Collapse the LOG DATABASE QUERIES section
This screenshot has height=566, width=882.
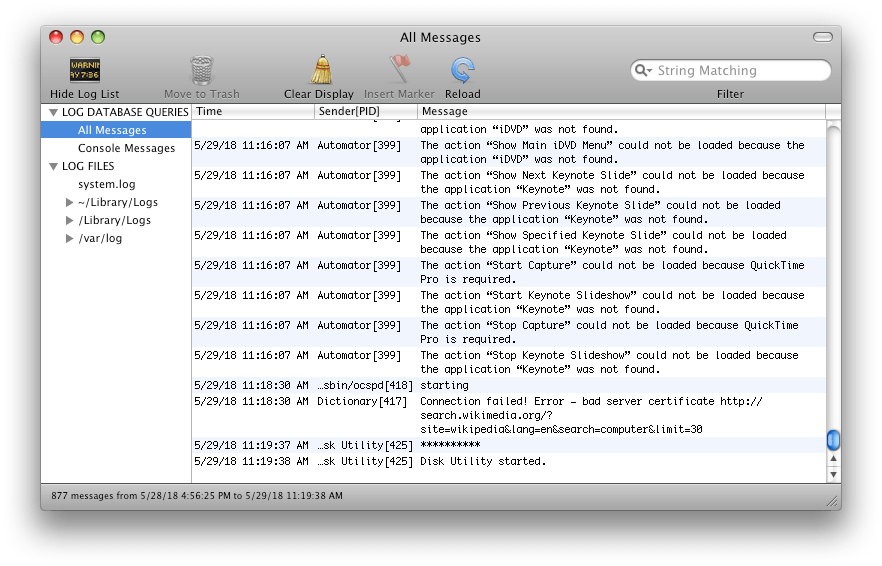point(53,113)
